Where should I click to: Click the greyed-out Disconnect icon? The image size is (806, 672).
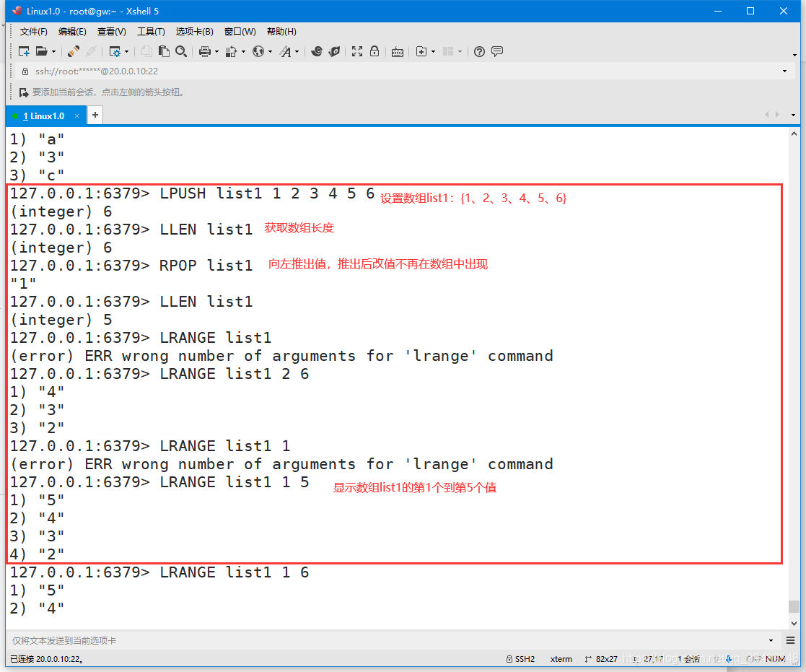pos(90,51)
